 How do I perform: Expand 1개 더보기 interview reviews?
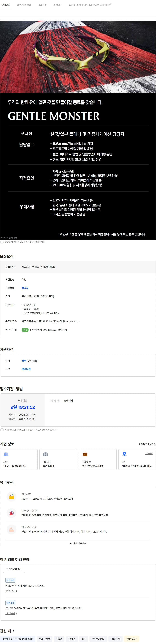point(11,613)
